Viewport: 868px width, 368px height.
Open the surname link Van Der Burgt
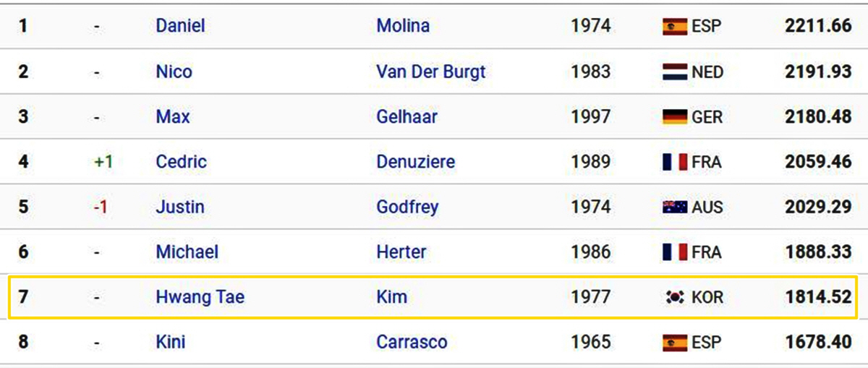pyautogui.click(x=431, y=72)
